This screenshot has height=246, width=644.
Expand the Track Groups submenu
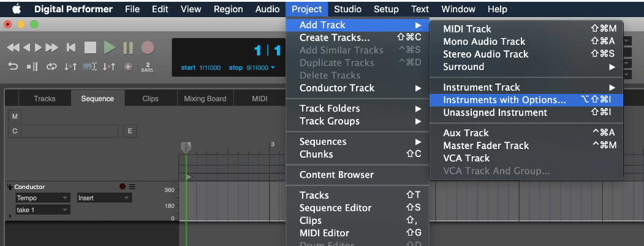(357, 121)
